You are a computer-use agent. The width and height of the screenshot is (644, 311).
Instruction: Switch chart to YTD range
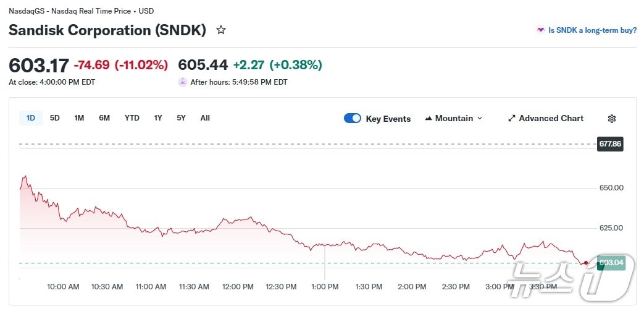[x=132, y=118]
